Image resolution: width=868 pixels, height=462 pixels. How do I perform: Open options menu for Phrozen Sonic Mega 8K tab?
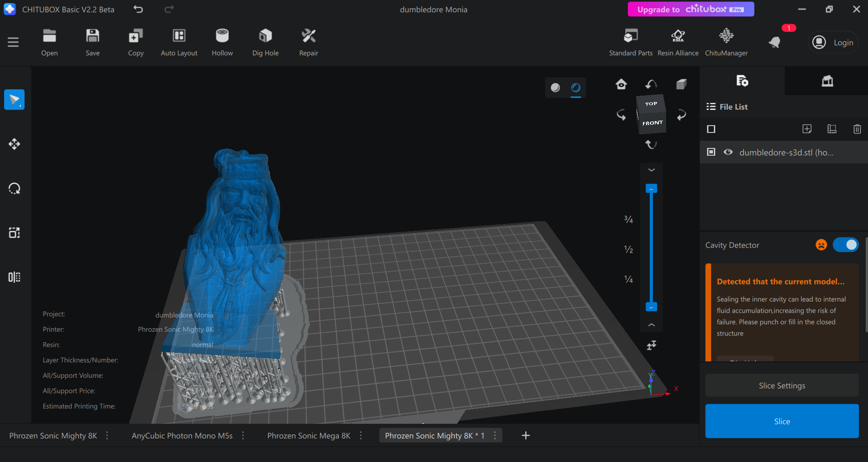point(361,436)
